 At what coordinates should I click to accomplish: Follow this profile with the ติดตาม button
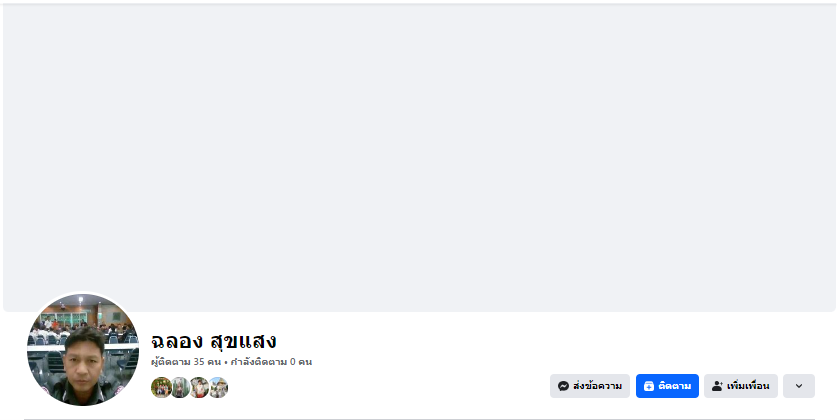coord(667,386)
